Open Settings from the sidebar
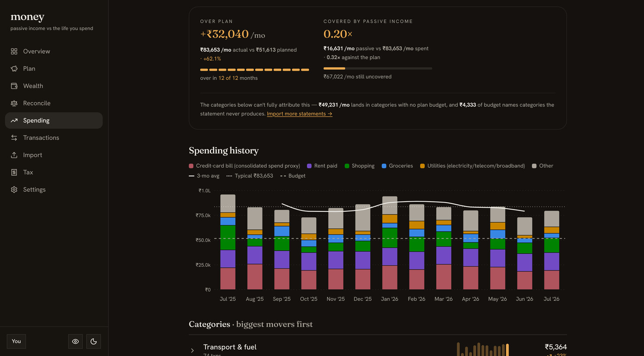644x356 pixels. (54, 190)
